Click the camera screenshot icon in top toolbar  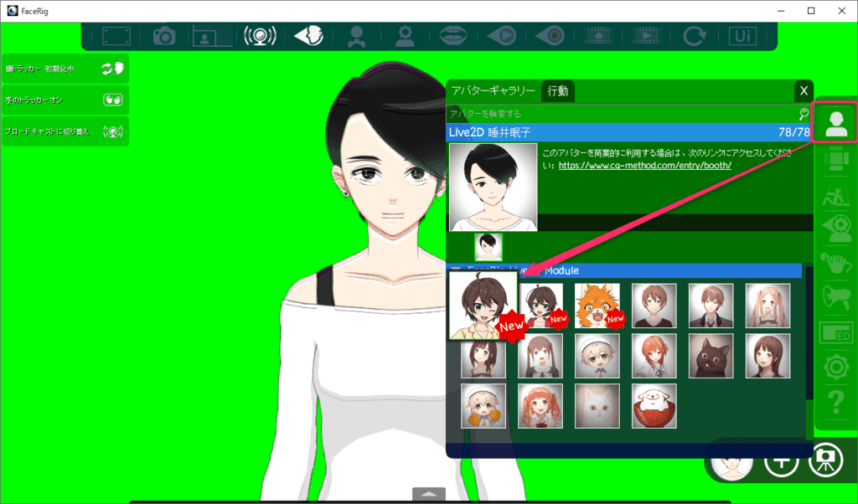(163, 36)
